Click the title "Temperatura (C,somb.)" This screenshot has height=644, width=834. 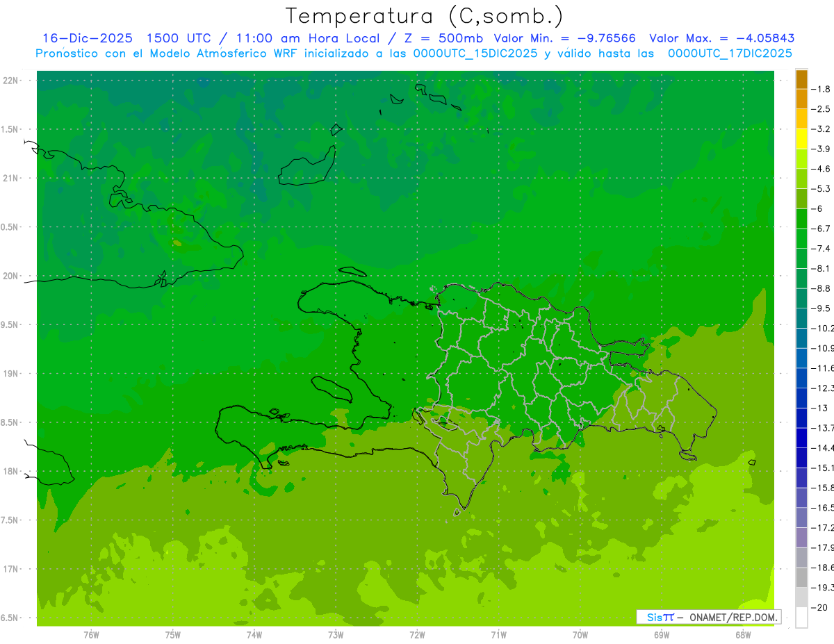click(x=425, y=16)
